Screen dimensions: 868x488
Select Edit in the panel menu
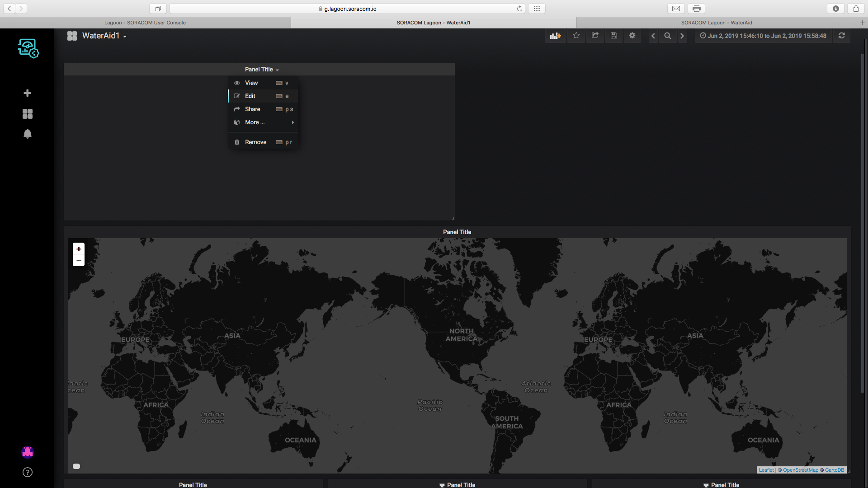(x=250, y=96)
